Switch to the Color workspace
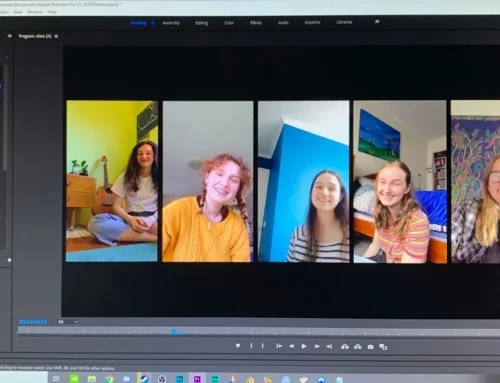This screenshot has width=500, height=383. (229, 23)
